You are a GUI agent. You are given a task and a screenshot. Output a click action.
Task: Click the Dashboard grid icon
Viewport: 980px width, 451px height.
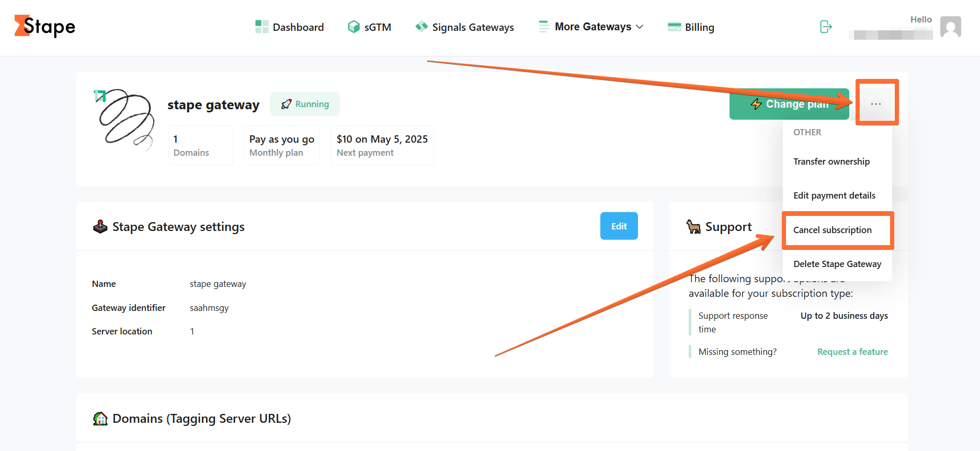(x=261, y=27)
